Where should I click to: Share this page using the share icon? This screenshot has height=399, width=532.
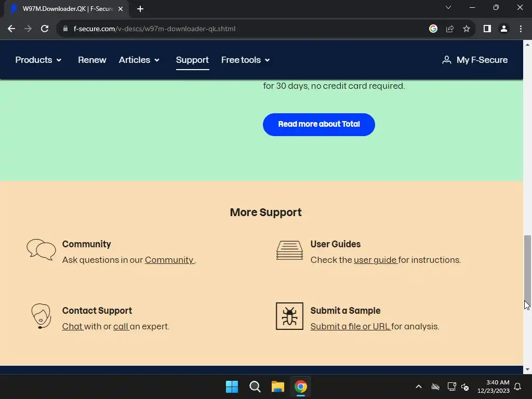point(450,29)
